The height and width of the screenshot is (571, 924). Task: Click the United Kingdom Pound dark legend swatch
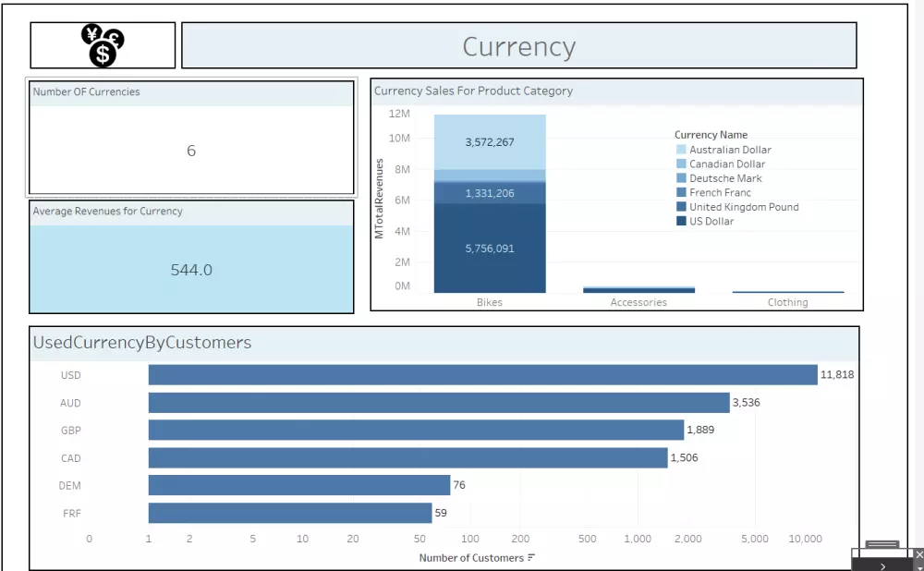679,207
